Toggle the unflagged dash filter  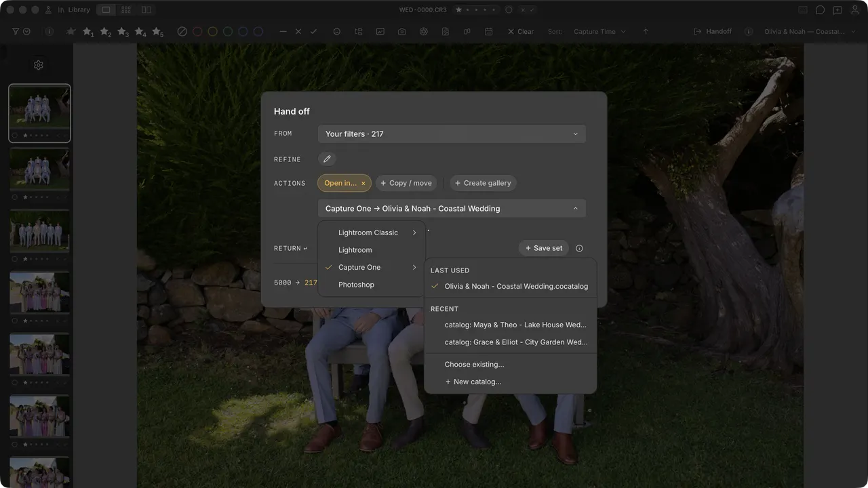(283, 32)
